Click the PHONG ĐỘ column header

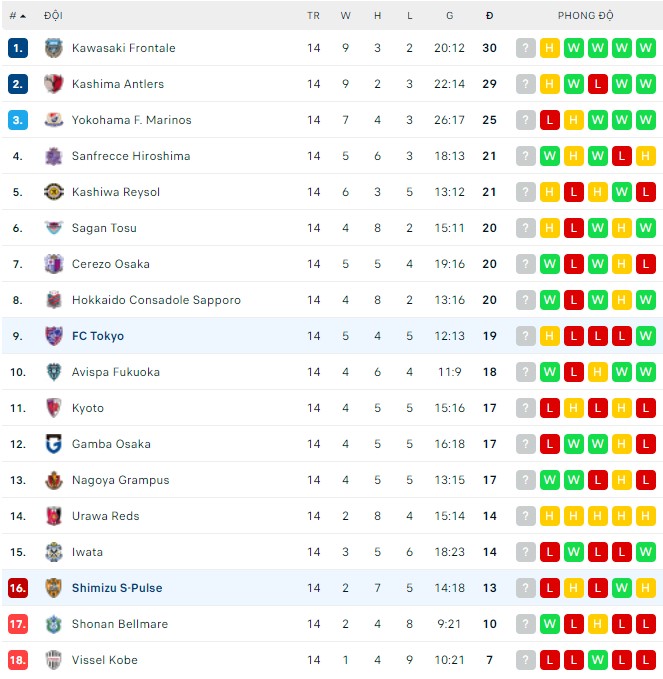click(x=586, y=16)
